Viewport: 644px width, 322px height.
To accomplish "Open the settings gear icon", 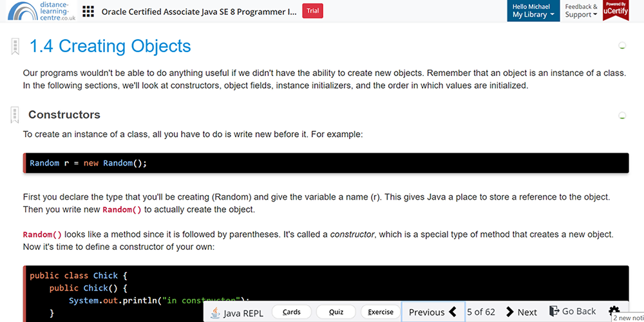I will coord(614,312).
